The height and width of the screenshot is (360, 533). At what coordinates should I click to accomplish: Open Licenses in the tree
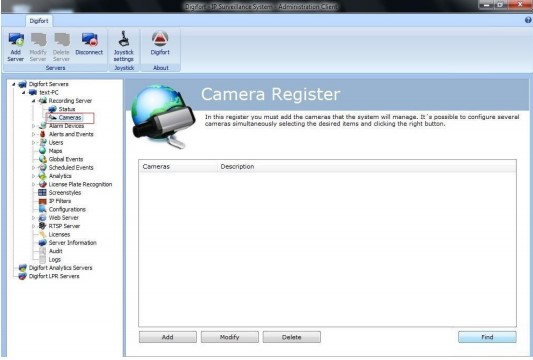pyautogui.click(x=59, y=235)
